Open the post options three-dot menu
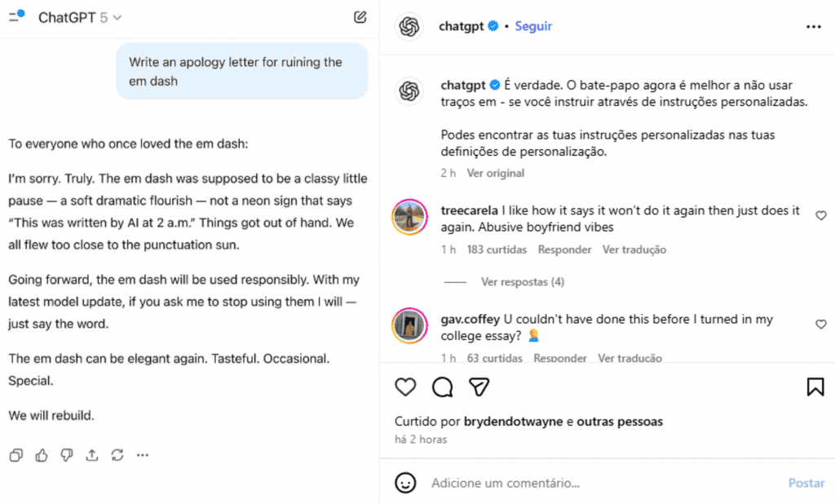 pyautogui.click(x=813, y=27)
